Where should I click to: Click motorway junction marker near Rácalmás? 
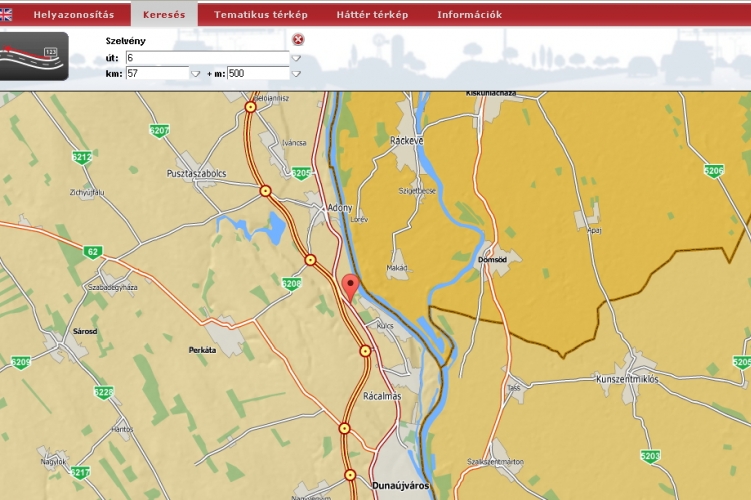(365, 351)
